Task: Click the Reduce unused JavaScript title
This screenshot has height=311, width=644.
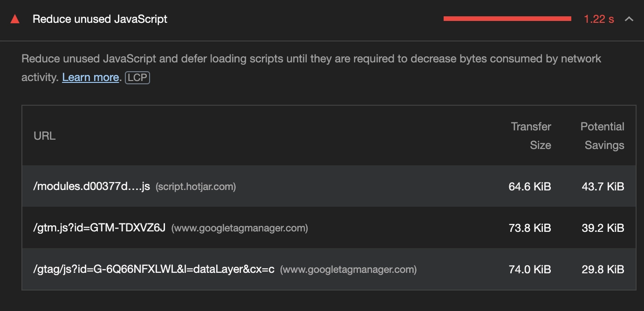Action: coord(100,19)
